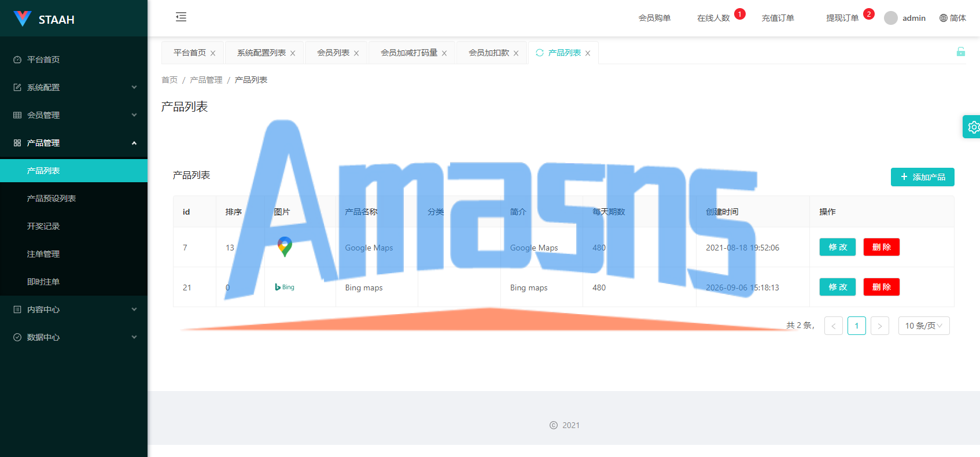Click 修改 for Google Maps row

point(837,247)
